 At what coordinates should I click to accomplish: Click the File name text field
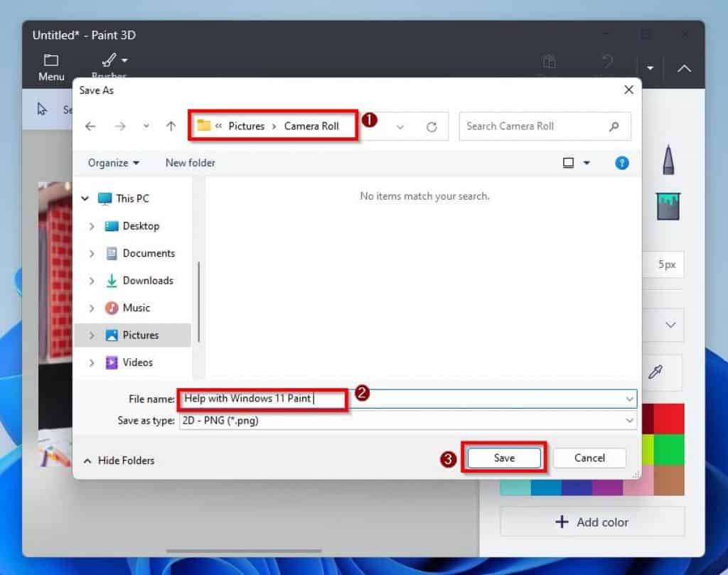pos(402,399)
